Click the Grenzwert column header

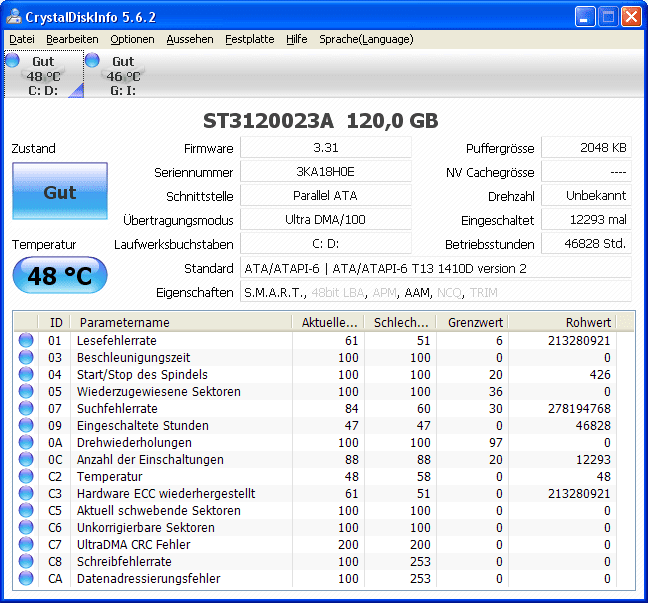point(472,322)
